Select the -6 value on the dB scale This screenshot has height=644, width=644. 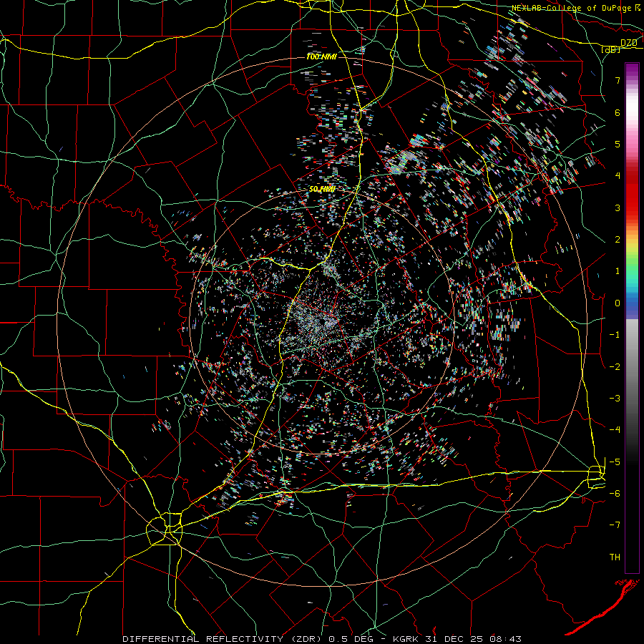tap(615, 494)
